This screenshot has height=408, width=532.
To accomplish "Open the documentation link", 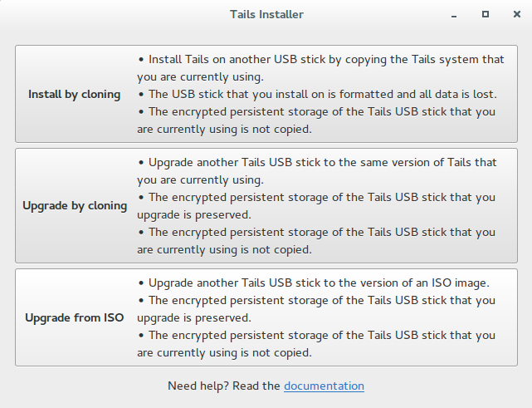I will coord(324,386).
